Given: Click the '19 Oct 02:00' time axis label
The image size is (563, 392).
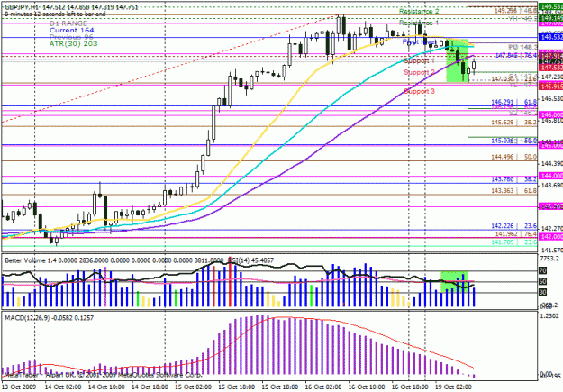Looking at the screenshot, I should [x=453, y=387].
